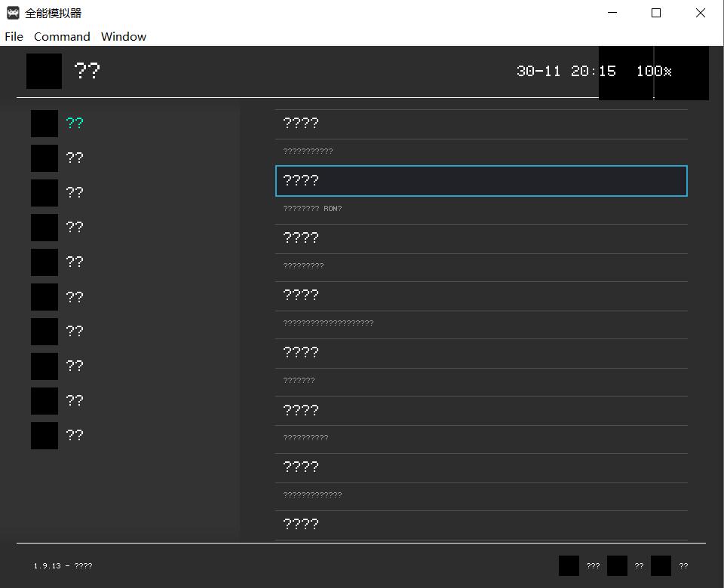Open the File menu
This screenshot has width=724, height=588.
(14, 36)
